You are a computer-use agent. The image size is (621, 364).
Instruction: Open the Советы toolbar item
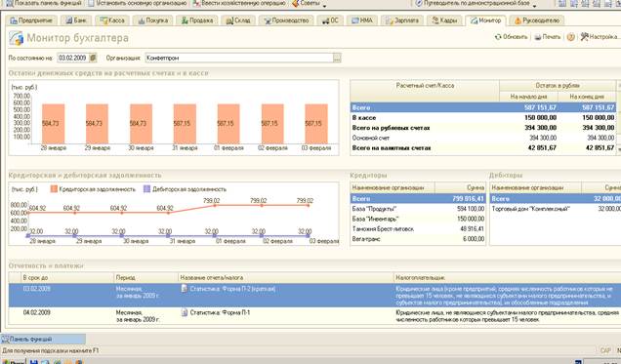point(306,3)
